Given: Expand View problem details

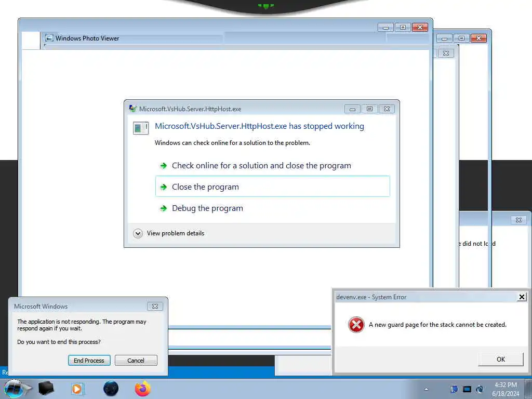Looking at the screenshot, I should click(169, 233).
